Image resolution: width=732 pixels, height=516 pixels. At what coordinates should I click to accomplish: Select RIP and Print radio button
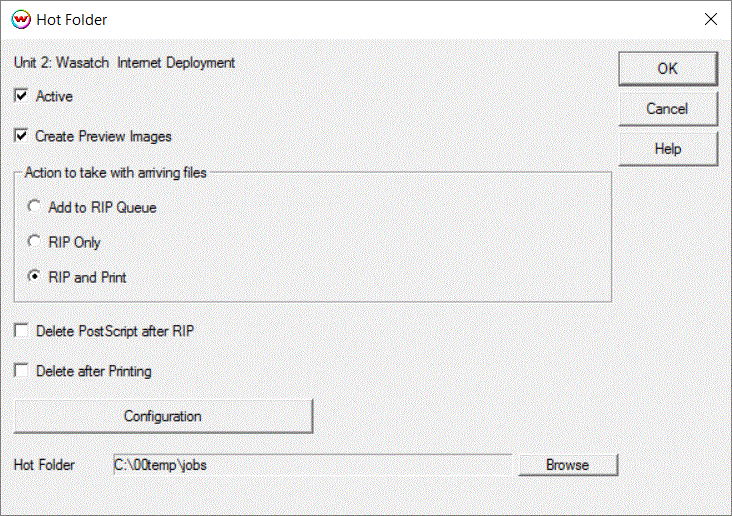[x=34, y=276]
